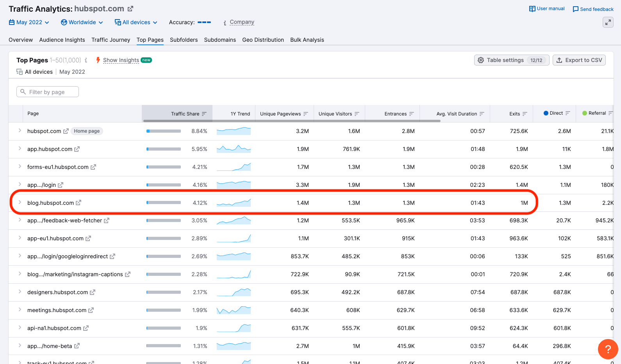Open external link for googleloginredirect row
Image resolution: width=621 pixels, height=364 pixels.
(112, 256)
